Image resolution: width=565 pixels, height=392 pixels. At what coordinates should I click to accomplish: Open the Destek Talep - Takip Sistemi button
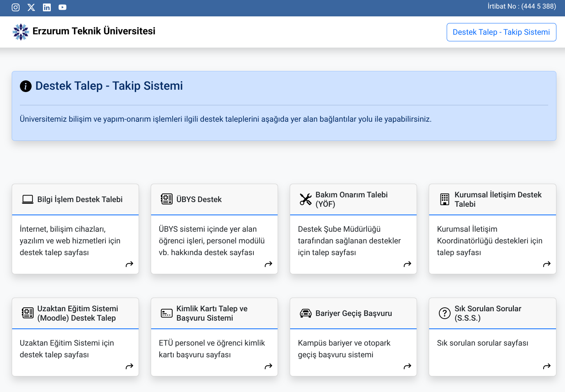tap(501, 32)
